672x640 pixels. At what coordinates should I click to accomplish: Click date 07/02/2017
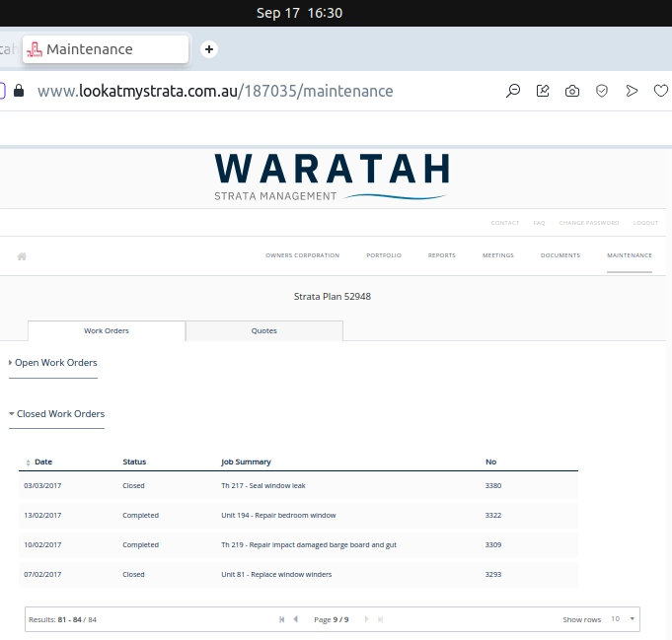[42, 575]
